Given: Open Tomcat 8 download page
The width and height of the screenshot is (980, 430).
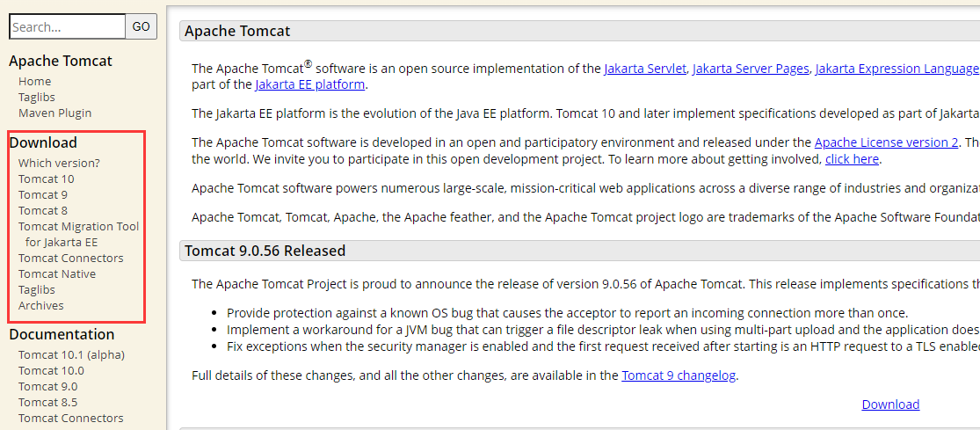Looking at the screenshot, I should coord(43,211).
